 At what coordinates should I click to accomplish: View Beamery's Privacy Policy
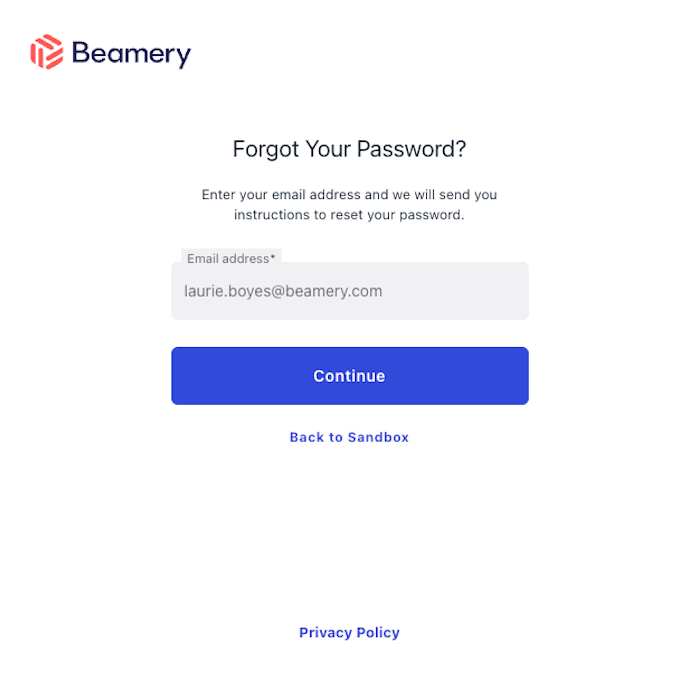[349, 633]
